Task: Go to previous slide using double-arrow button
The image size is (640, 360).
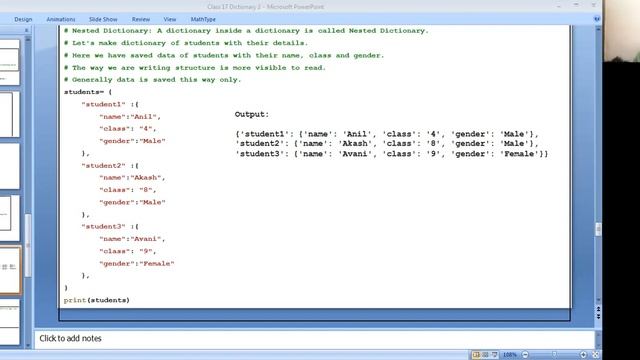Action: click(598, 309)
